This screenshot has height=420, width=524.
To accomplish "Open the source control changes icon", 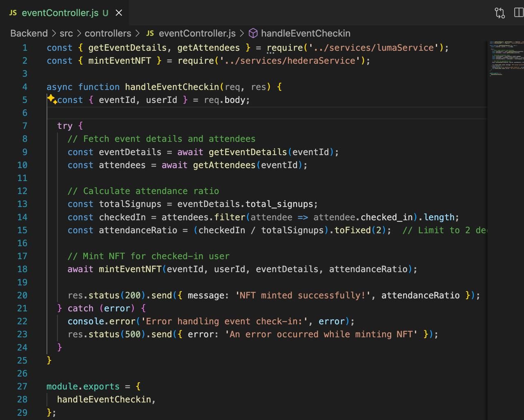I will pos(500,13).
